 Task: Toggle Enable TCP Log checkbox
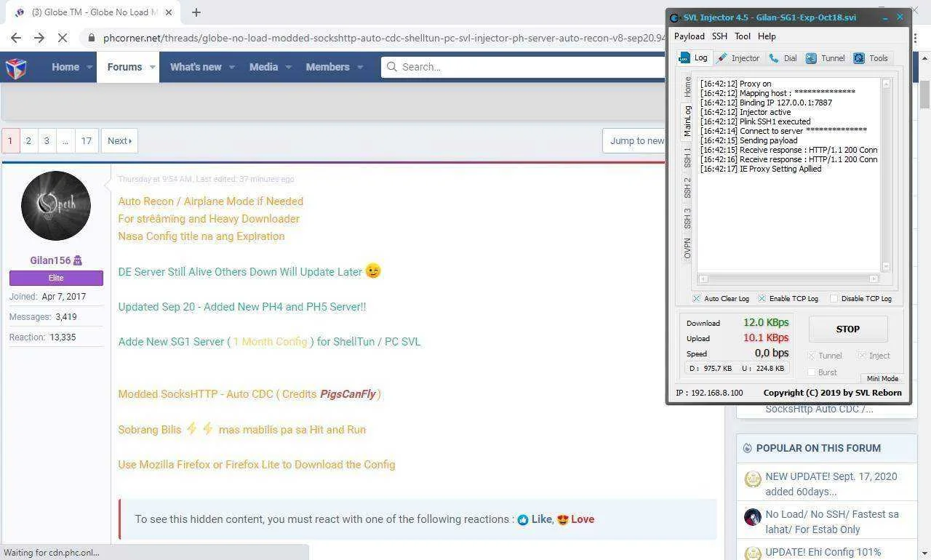click(x=762, y=298)
